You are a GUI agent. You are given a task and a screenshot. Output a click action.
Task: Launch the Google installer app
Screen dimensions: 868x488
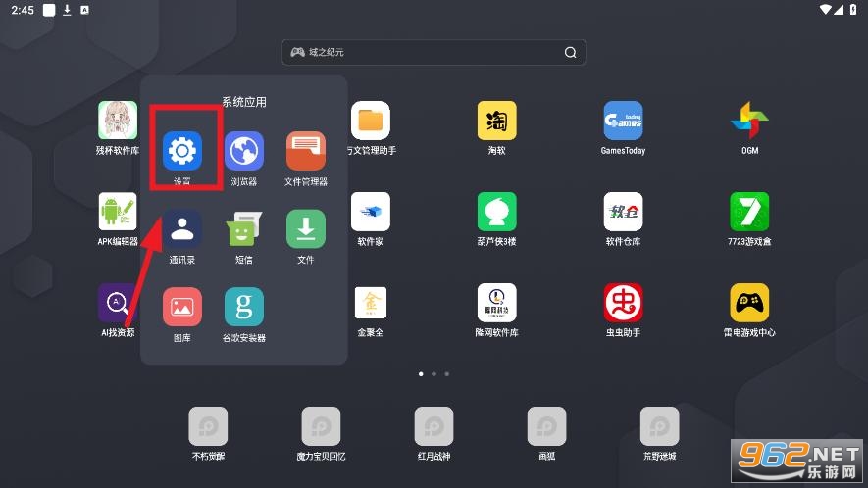[244, 307]
